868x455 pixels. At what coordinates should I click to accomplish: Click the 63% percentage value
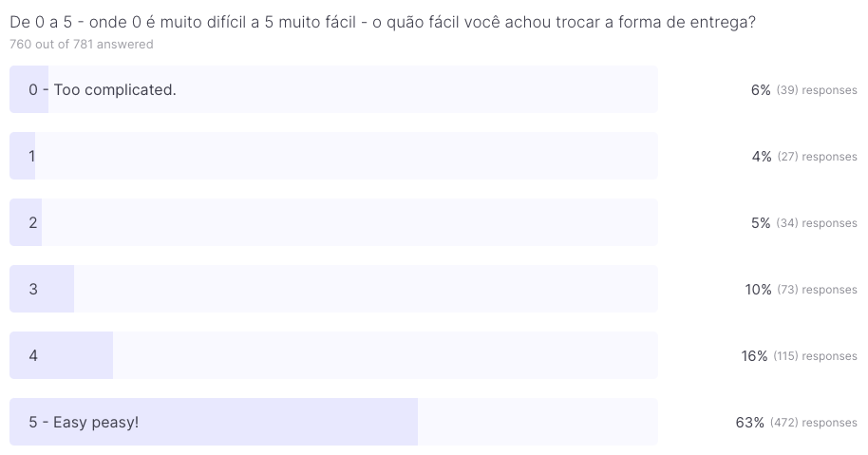pyautogui.click(x=749, y=423)
